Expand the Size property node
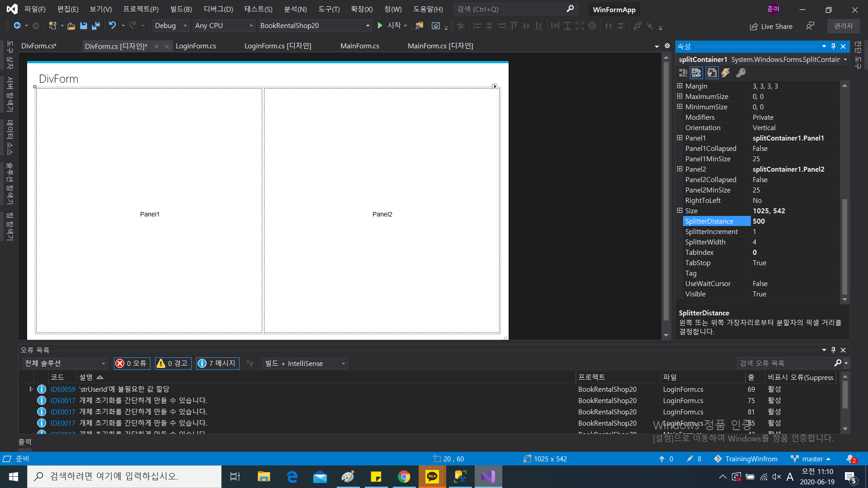Image resolution: width=868 pixels, height=488 pixels. pyautogui.click(x=679, y=211)
